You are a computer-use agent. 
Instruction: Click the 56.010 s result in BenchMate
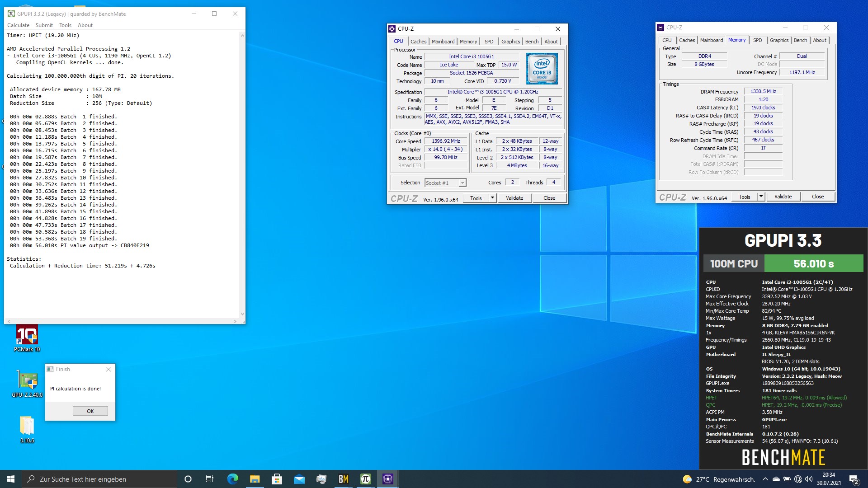[814, 263]
